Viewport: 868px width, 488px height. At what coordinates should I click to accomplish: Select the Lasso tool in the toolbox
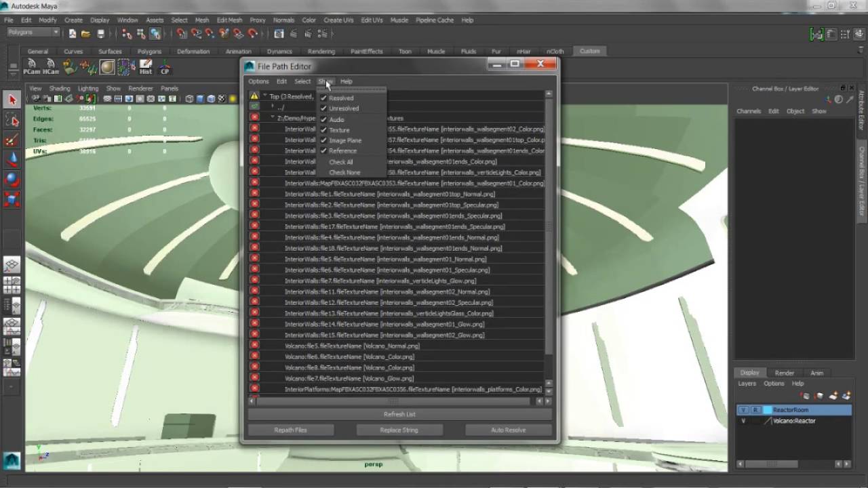click(x=12, y=120)
